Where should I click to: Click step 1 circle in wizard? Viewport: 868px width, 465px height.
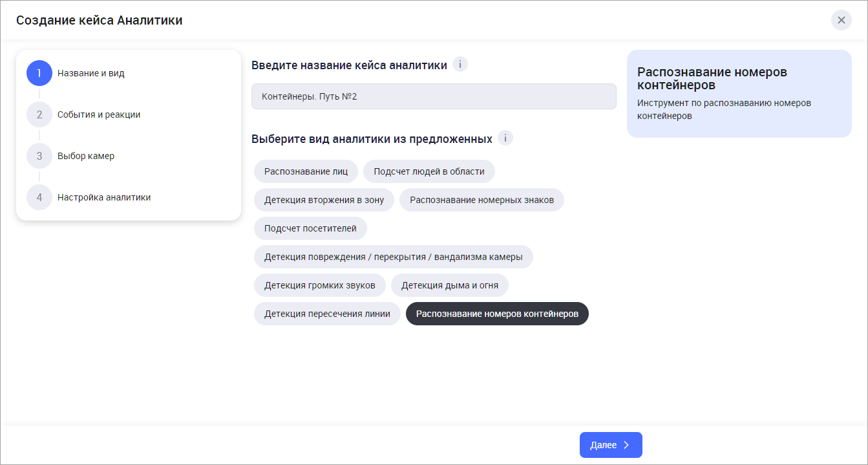pyautogui.click(x=39, y=73)
